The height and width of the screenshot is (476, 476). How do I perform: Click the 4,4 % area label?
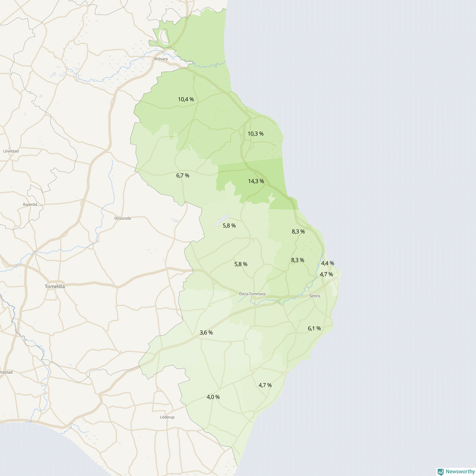click(327, 263)
